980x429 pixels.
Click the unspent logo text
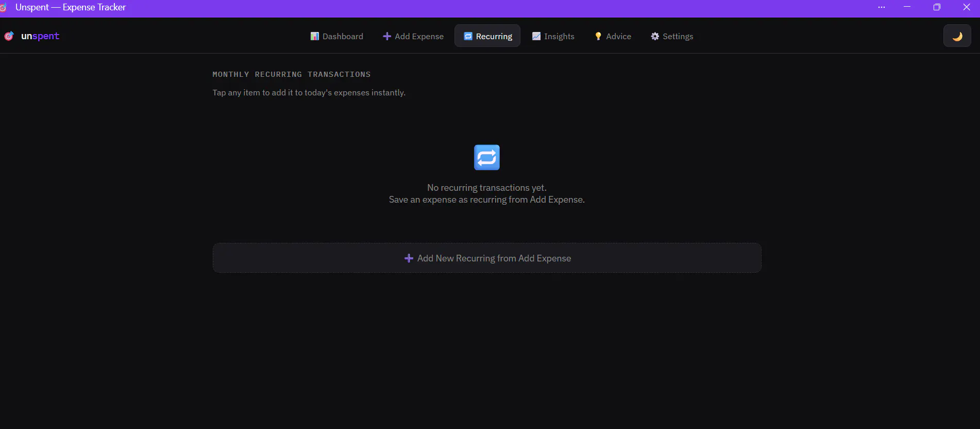40,36
